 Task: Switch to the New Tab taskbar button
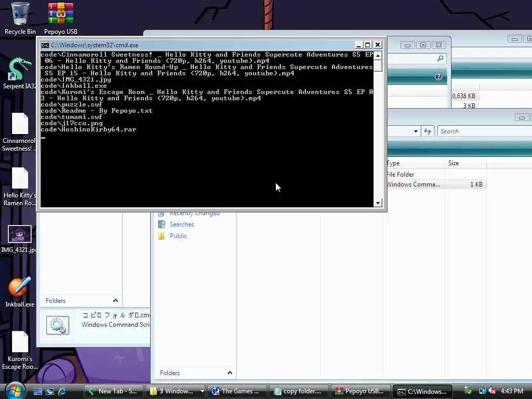[x=114, y=391]
